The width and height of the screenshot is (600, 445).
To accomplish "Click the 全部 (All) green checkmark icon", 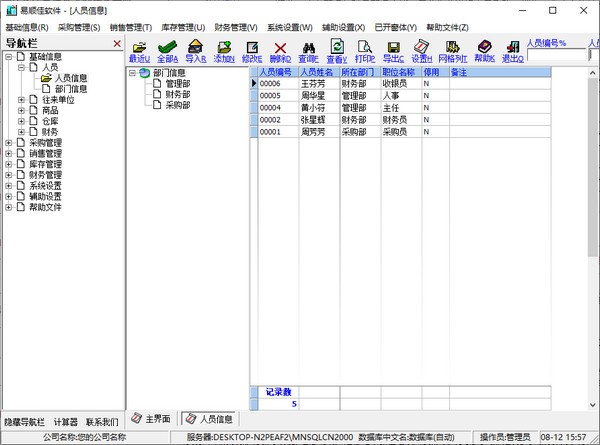I will pos(167,47).
